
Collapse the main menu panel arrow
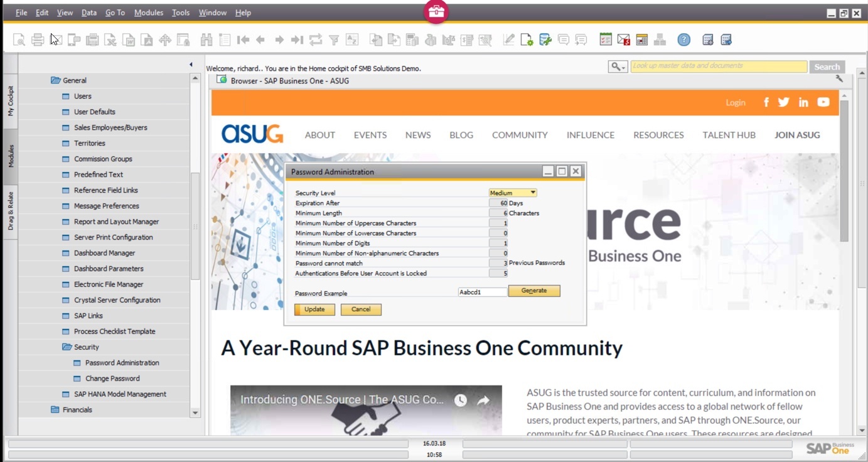[191, 65]
